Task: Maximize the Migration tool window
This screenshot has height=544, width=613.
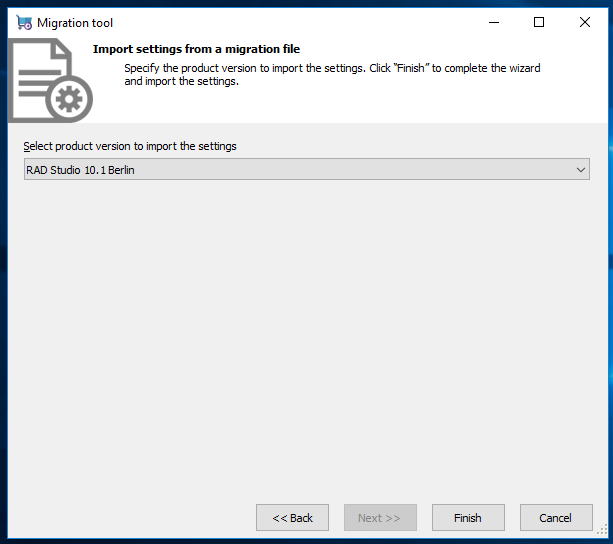Action: pyautogui.click(x=539, y=22)
